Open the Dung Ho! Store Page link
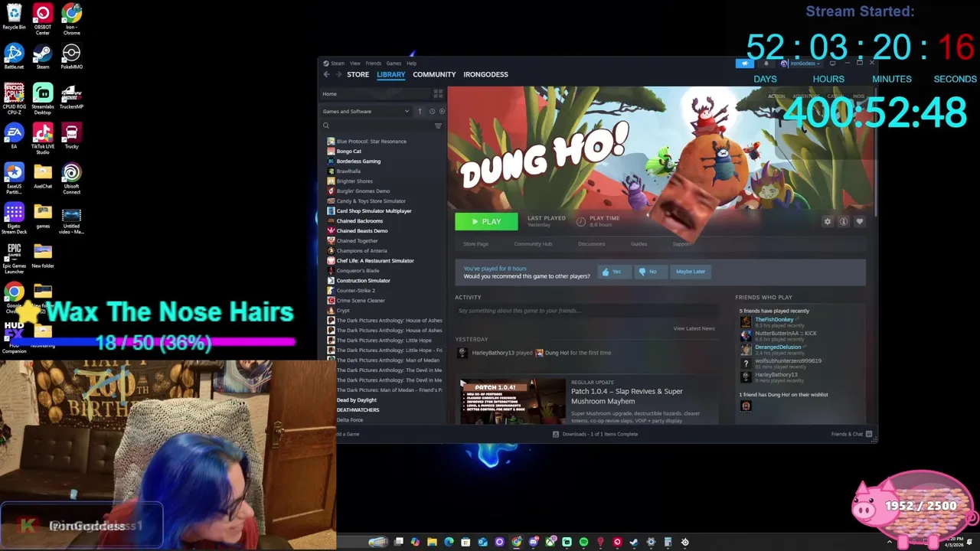980x551 pixels. (475, 244)
